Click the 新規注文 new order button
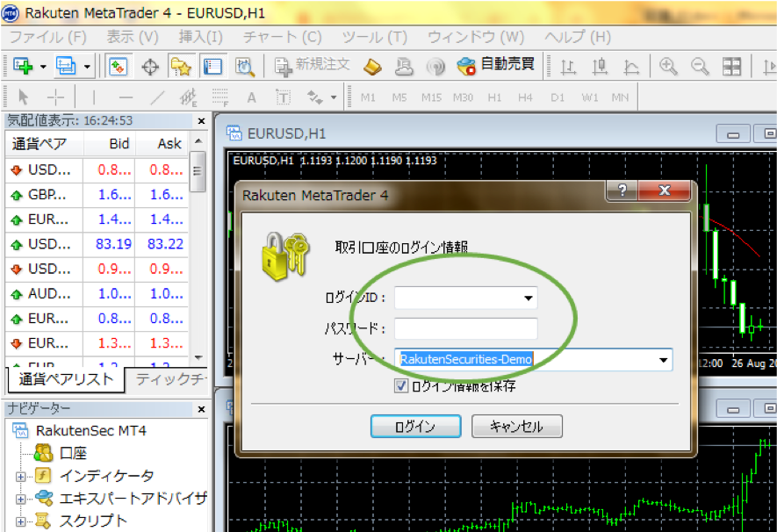Screen dimensions: 777x532 [313, 66]
